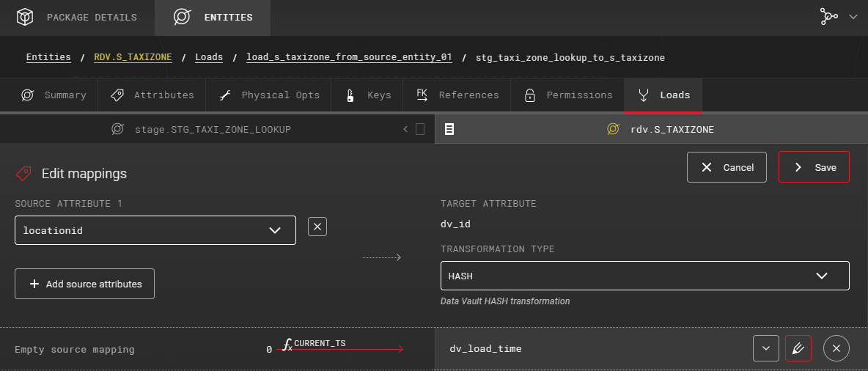Viewport: 868px width, 371px height.
Task: Click the edit mapping icon for dv_load_time
Action: (798, 348)
